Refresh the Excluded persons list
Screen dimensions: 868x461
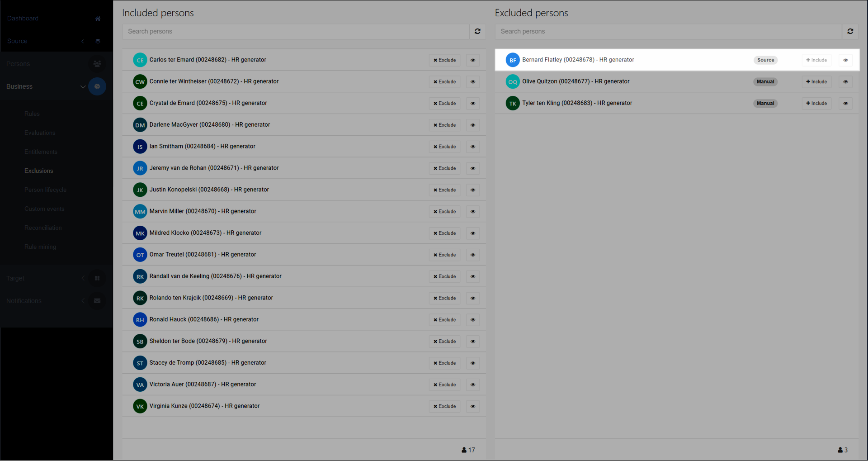pyautogui.click(x=850, y=31)
